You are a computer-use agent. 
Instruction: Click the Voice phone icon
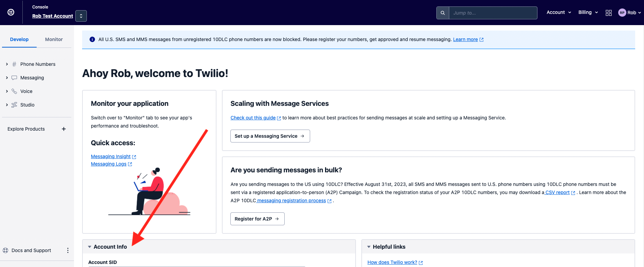(14, 91)
